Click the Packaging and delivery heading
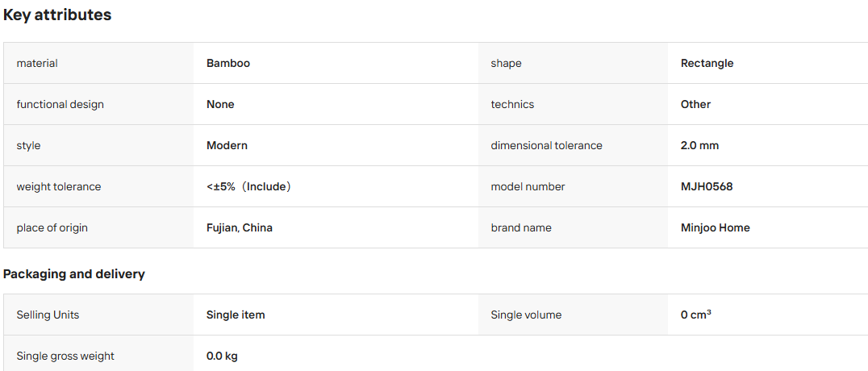The height and width of the screenshot is (371, 868). click(x=74, y=274)
